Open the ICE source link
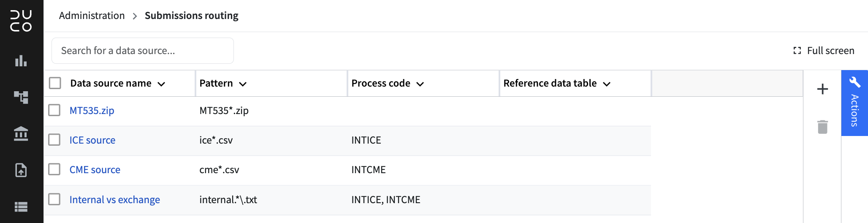Viewport: 868px width, 223px height. coord(92,140)
